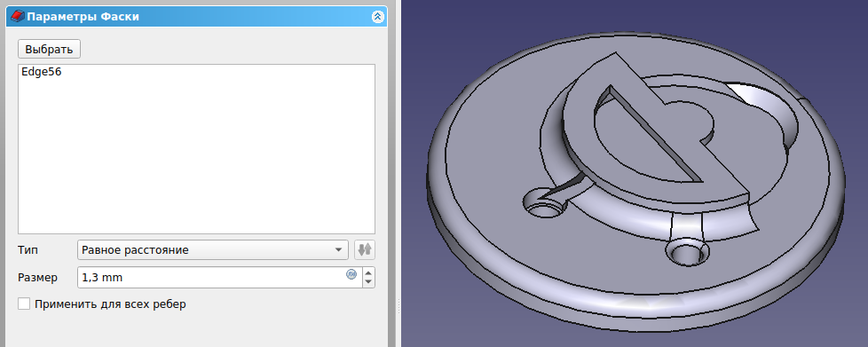Increase Размер with the up arrow

pyautogui.click(x=368, y=272)
